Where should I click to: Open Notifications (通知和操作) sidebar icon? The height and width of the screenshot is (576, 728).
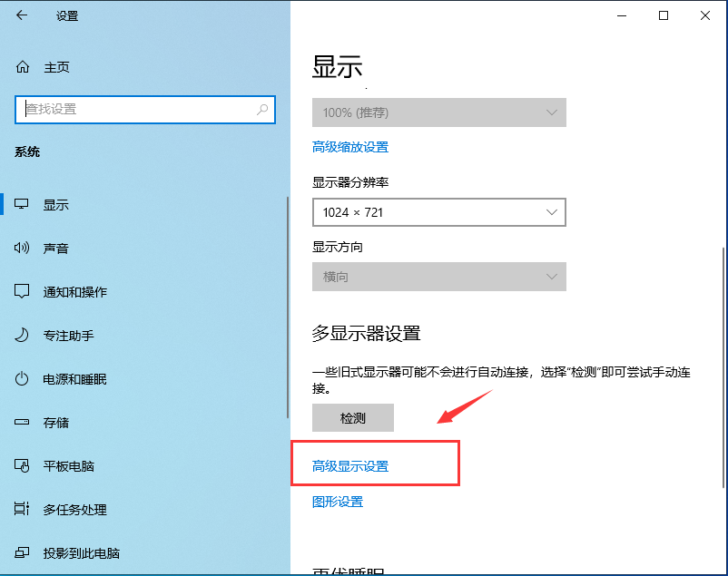[23, 291]
